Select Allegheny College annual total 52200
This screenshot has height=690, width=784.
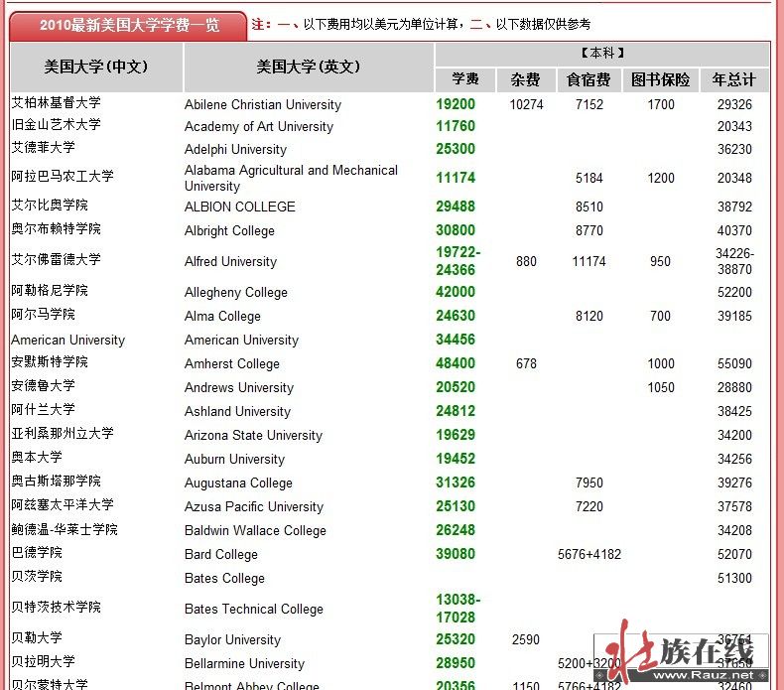click(x=734, y=292)
